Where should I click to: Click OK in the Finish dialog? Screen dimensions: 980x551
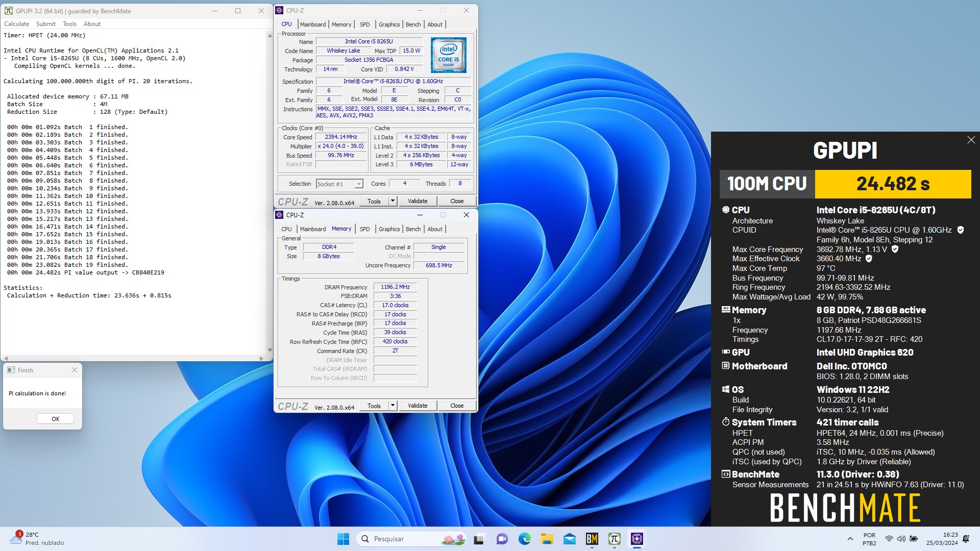[55, 419]
